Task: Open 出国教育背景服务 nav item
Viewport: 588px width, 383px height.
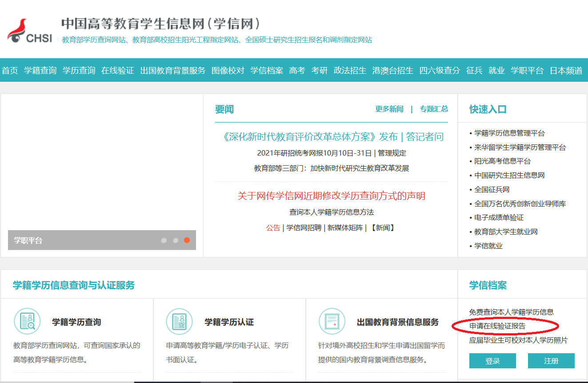Action: point(173,70)
